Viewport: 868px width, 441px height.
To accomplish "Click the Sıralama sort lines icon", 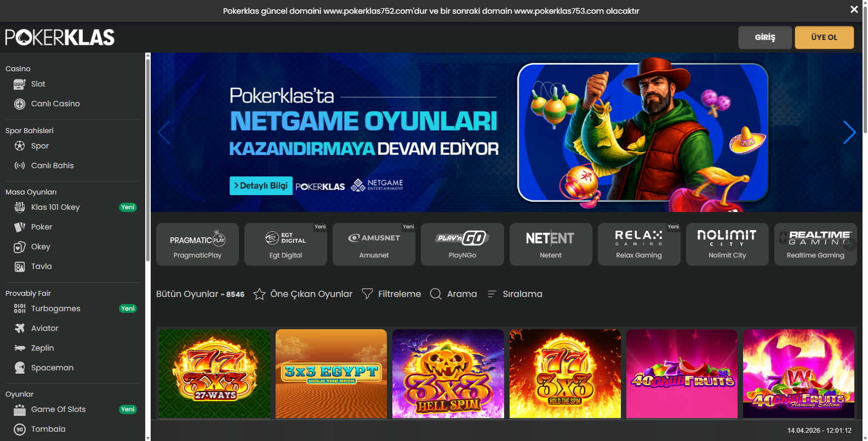I will coord(492,294).
